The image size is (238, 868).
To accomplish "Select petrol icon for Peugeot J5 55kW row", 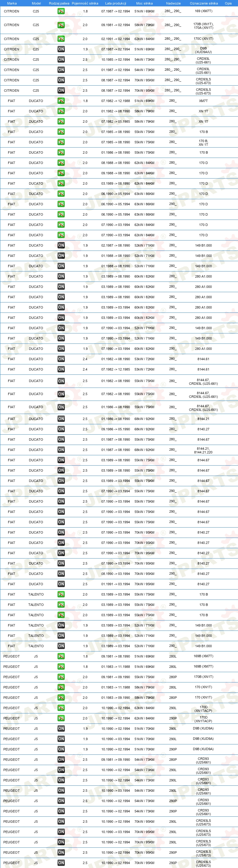I will click(x=61, y=677).
